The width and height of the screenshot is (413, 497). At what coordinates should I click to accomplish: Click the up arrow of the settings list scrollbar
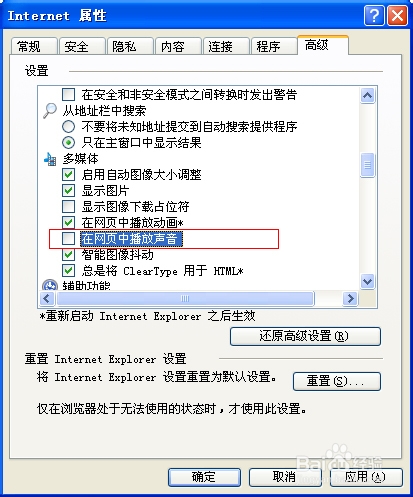[367, 96]
